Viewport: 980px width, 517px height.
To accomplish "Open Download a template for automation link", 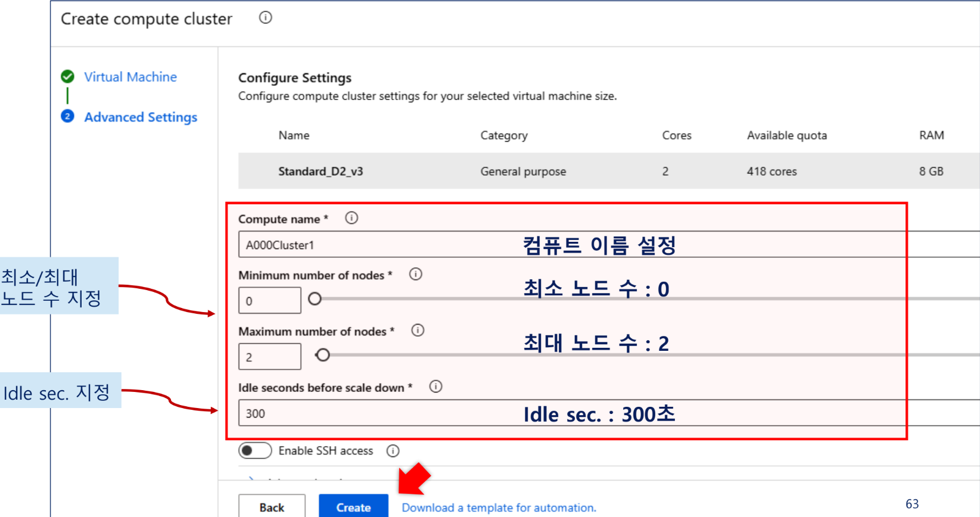I will [499, 507].
